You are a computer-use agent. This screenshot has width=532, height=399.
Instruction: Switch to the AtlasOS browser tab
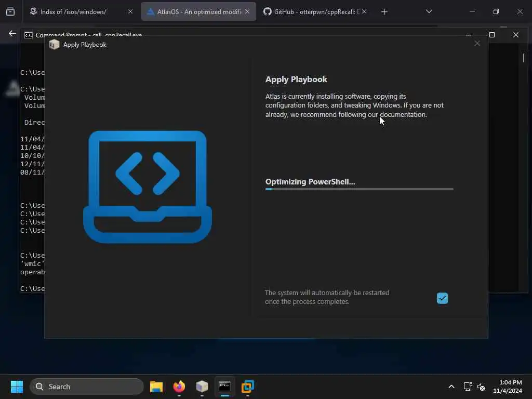[198, 12]
